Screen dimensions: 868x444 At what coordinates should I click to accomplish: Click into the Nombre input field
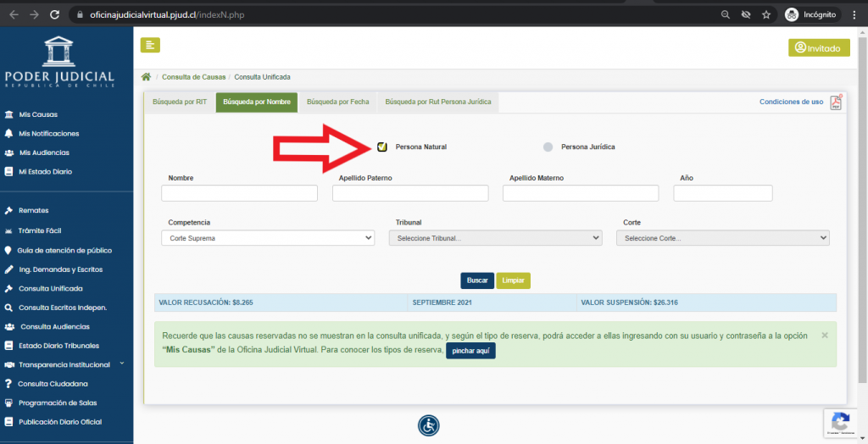240,193
